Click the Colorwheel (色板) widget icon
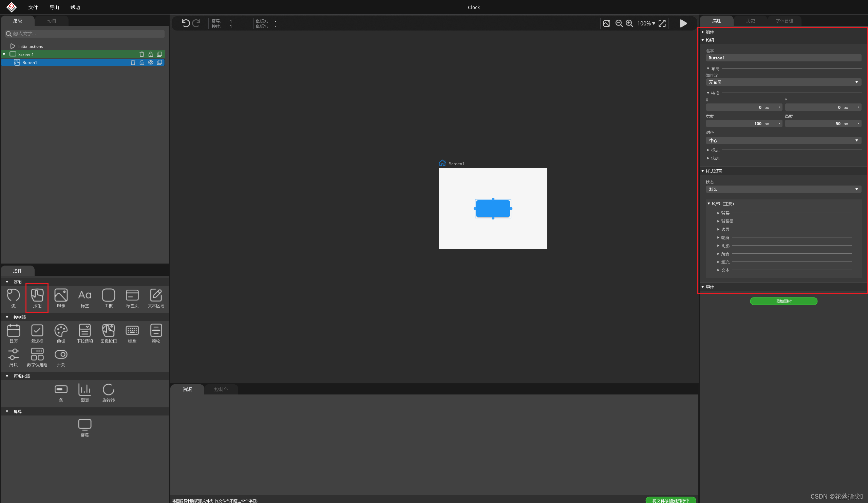868x503 pixels. coord(61,331)
